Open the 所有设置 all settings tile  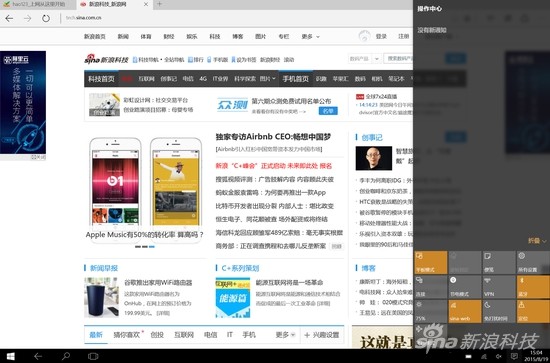(x=533, y=262)
